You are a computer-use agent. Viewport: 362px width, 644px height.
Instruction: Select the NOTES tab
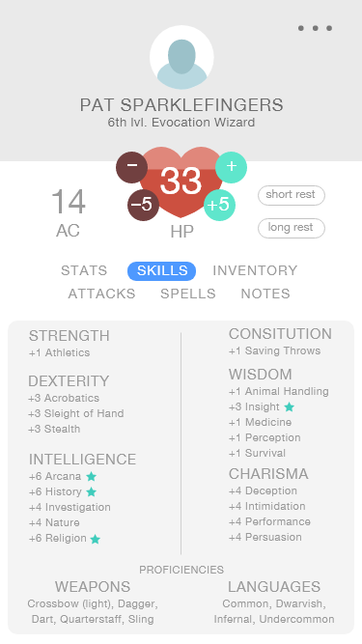(x=265, y=294)
